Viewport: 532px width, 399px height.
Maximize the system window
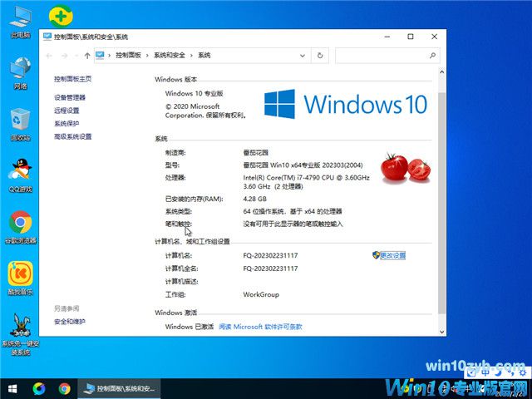click(411, 37)
